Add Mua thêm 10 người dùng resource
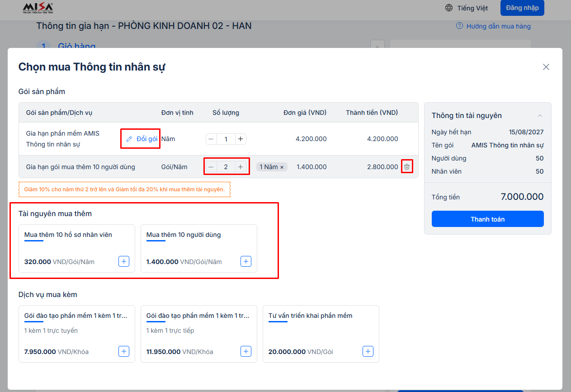Image resolution: width=571 pixels, height=392 pixels. pos(246,261)
